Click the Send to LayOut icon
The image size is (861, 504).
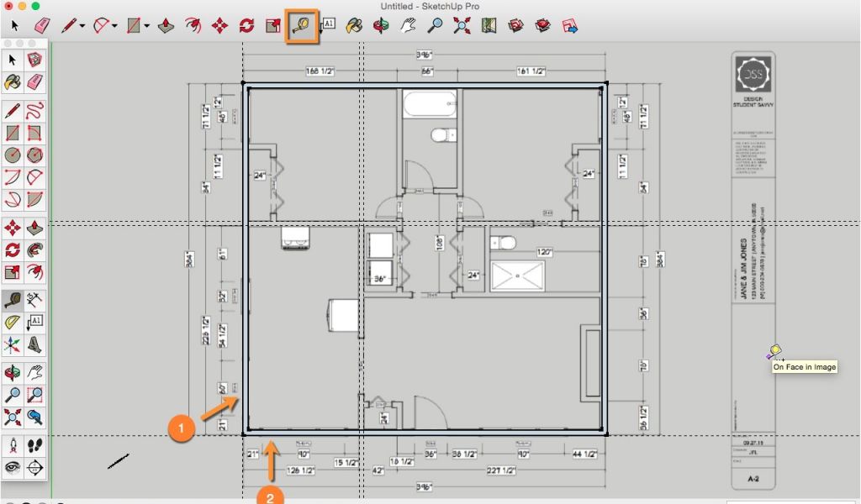click(x=570, y=26)
